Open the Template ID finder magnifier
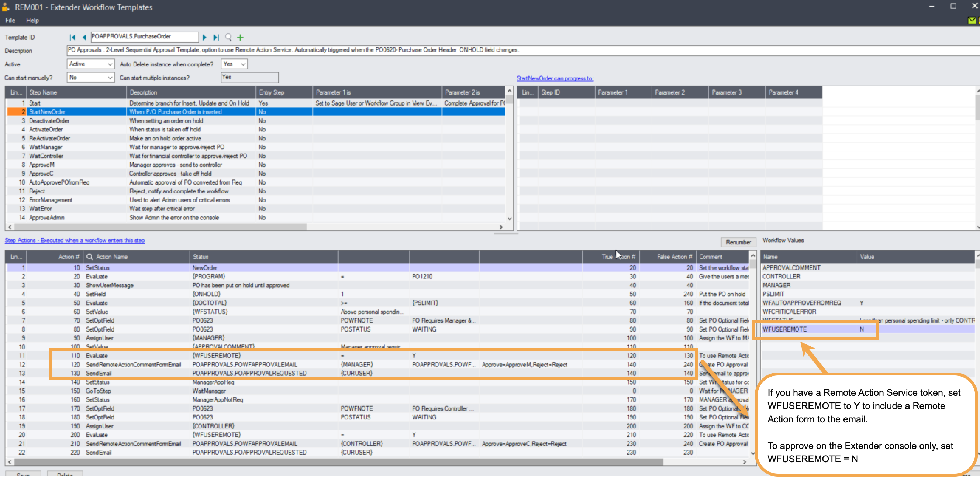This screenshot has width=980, height=477. click(228, 37)
